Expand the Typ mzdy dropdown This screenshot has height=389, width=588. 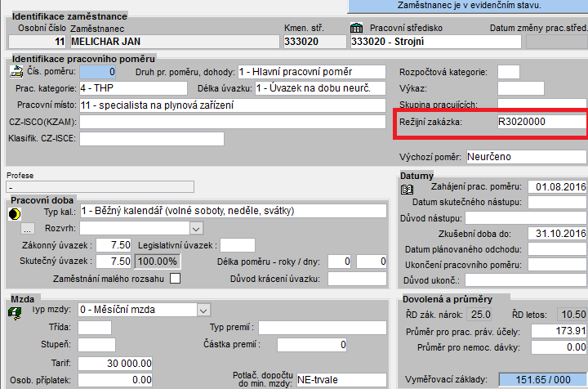(203, 311)
